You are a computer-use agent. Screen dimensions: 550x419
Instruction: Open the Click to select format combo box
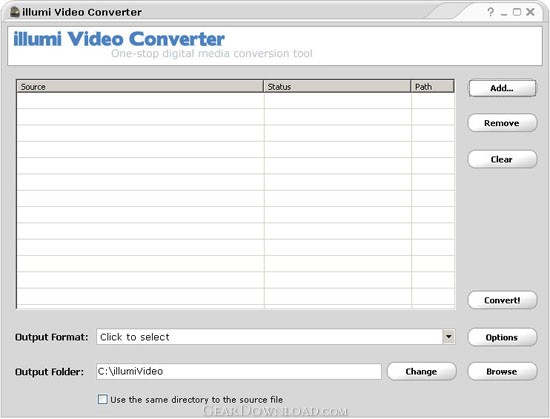276,337
